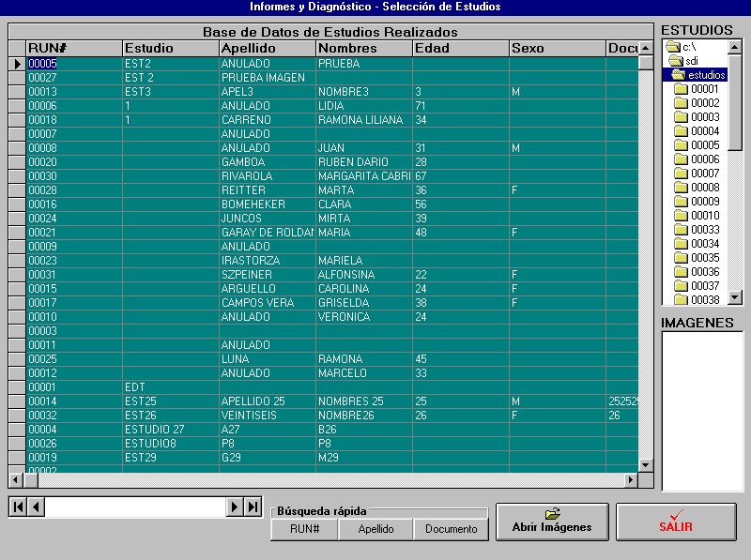Sort by the Apellido column header
Viewport: 751px width, 560px height.
[x=267, y=48]
